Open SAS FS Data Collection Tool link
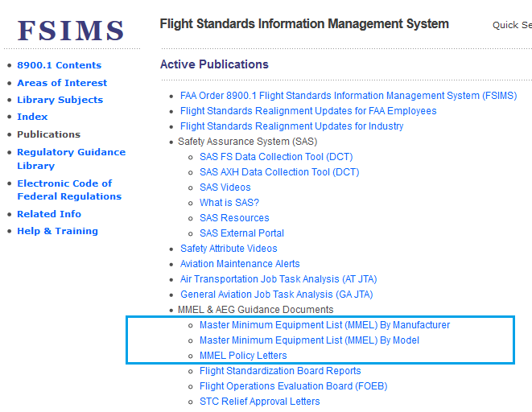The height and width of the screenshot is (412, 532). [275, 157]
